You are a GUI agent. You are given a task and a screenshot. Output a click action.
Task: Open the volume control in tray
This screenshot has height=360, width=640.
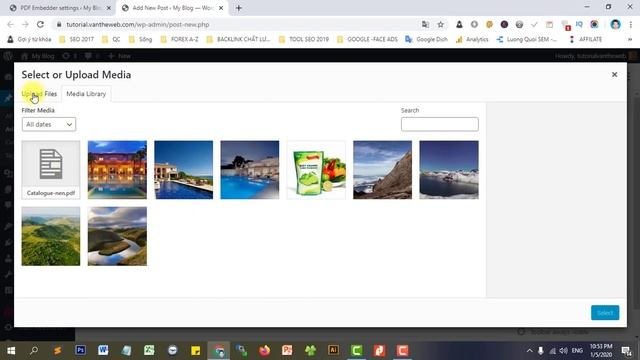(x=563, y=351)
